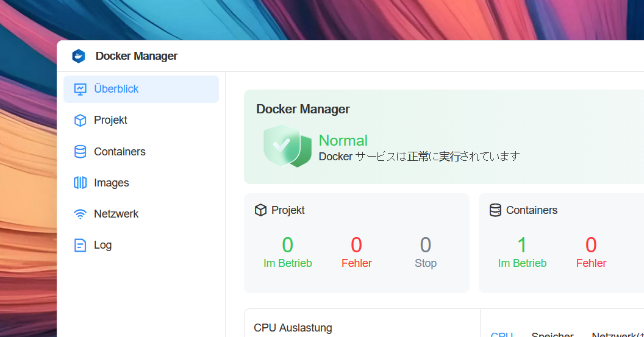644x337 pixels.
Task: Click the Docker Manager whale logo icon
Action: (79, 56)
